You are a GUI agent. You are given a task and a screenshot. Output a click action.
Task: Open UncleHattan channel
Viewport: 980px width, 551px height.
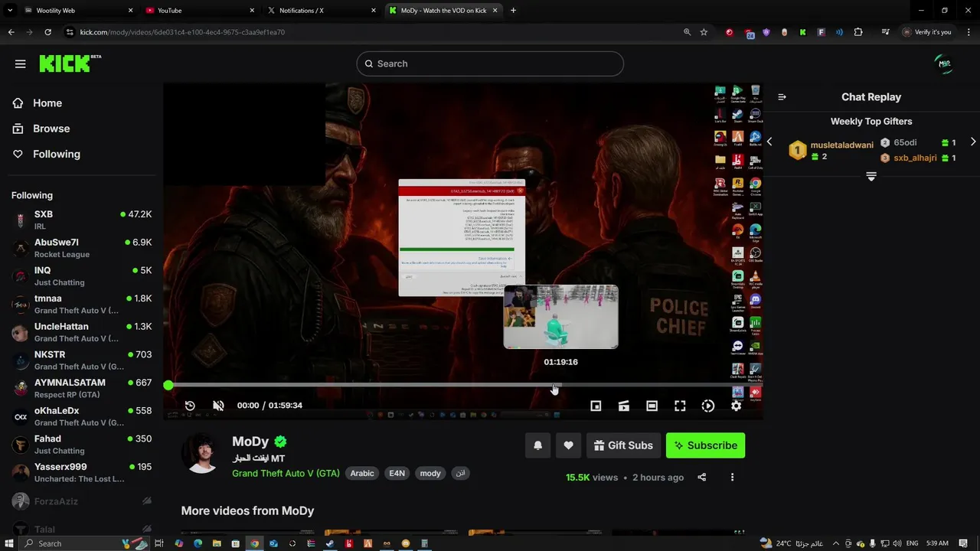[x=81, y=332]
